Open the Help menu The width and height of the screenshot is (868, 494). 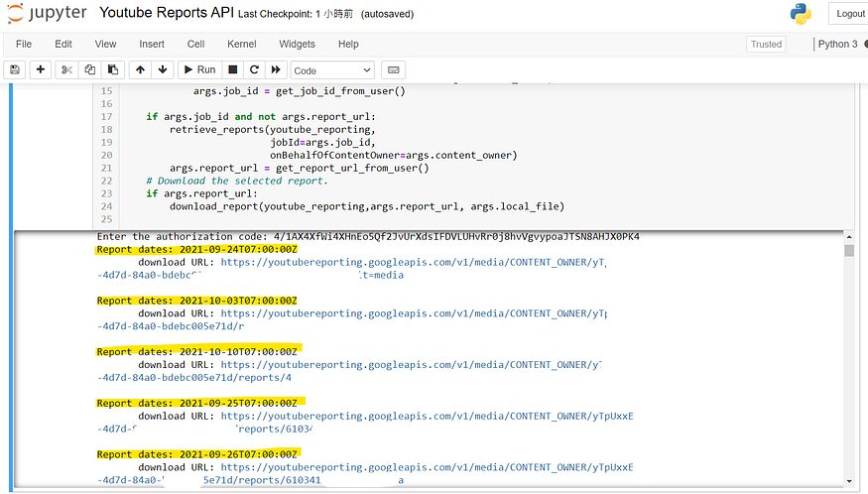point(348,44)
